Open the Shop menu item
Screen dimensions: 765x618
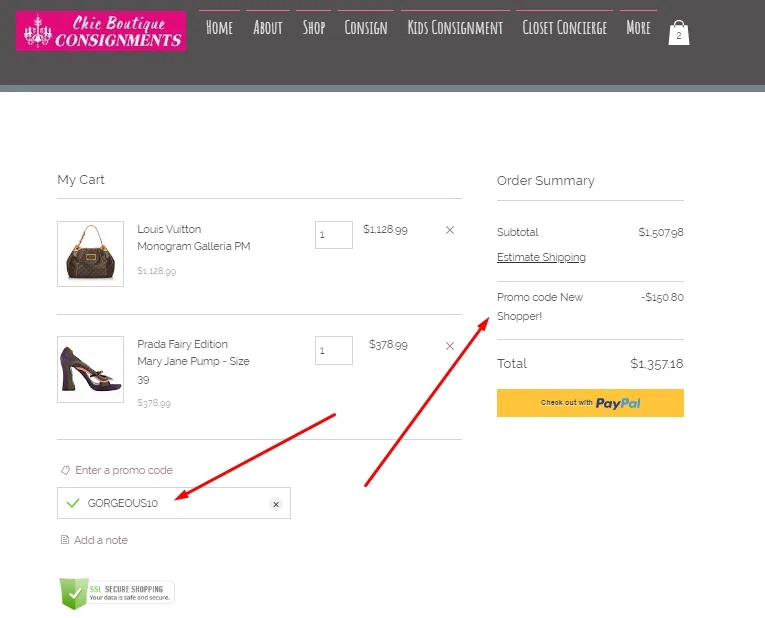coord(314,27)
